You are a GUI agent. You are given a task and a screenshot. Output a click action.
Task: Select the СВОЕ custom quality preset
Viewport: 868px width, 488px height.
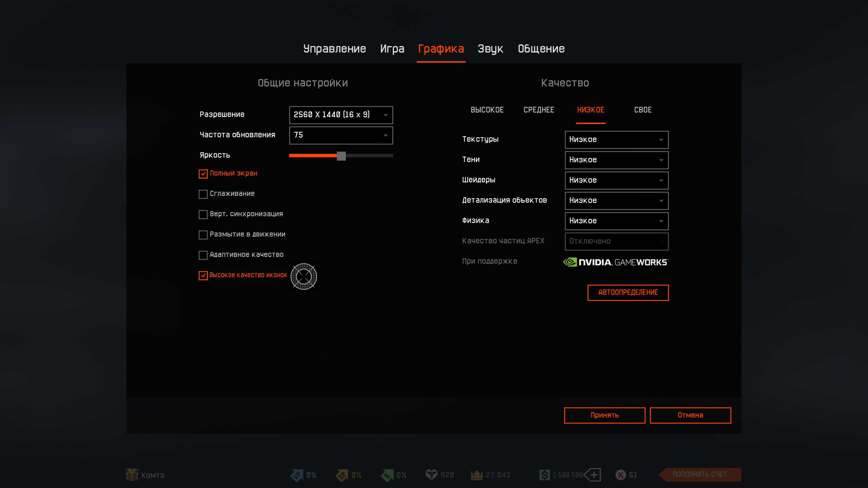643,110
